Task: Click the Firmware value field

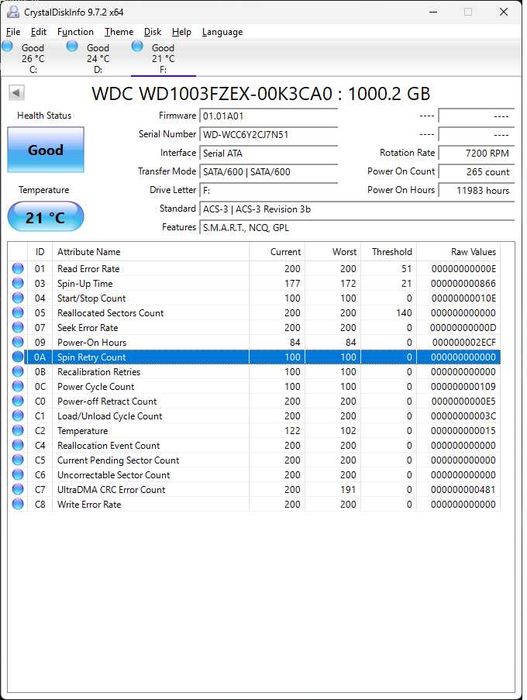Action: click(268, 116)
